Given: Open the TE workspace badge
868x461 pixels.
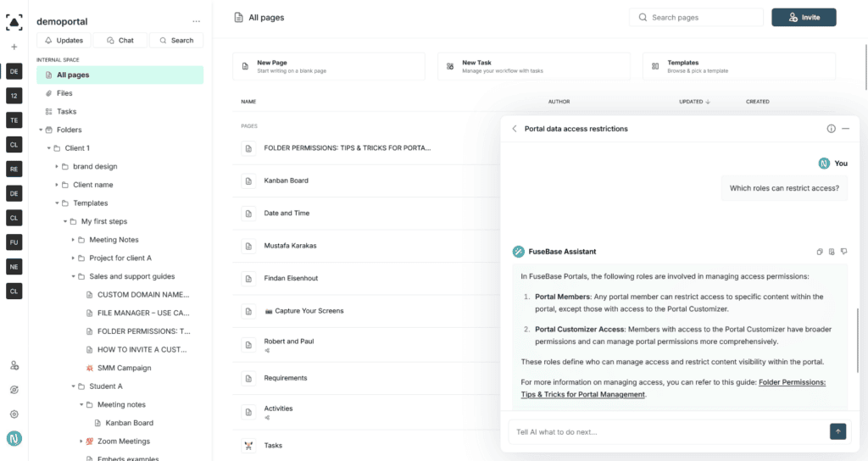Looking at the screenshot, I should 14,120.
